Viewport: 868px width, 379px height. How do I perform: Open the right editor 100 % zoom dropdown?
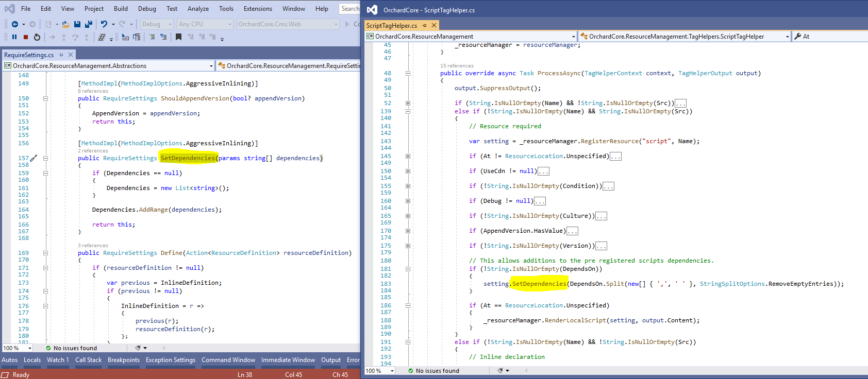pos(380,371)
